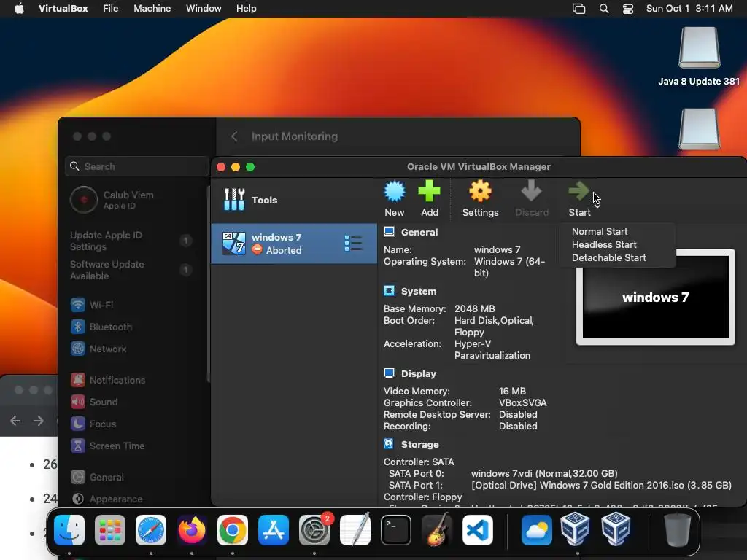
Task: Open the VirtualBox application menu
Action: click(x=63, y=9)
